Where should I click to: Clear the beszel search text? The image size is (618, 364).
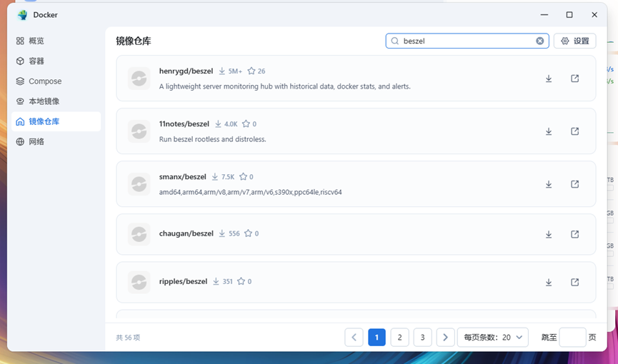click(x=540, y=41)
